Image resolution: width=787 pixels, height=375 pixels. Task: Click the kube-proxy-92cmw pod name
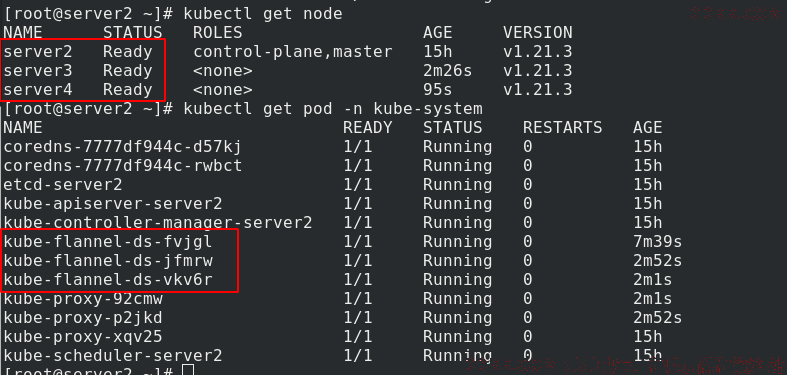tap(83, 299)
